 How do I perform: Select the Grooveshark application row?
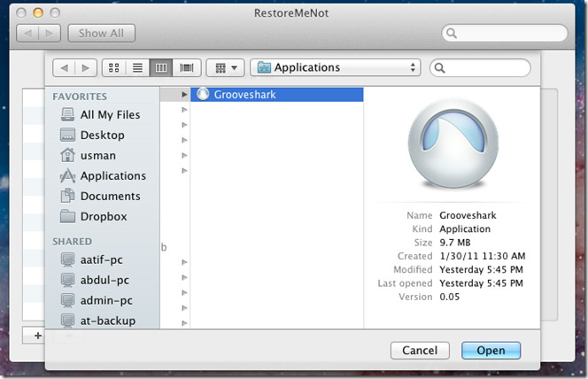[x=277, y=95]
